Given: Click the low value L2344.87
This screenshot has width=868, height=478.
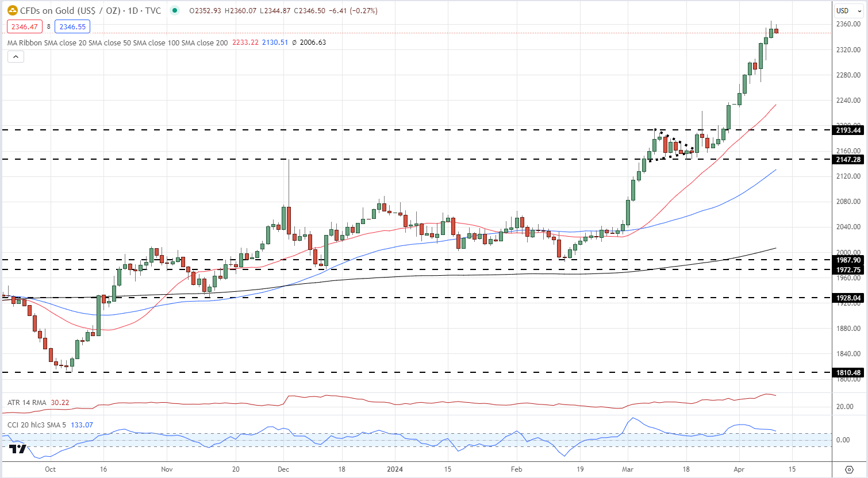Looking at the screenshot, I should 275,11.
